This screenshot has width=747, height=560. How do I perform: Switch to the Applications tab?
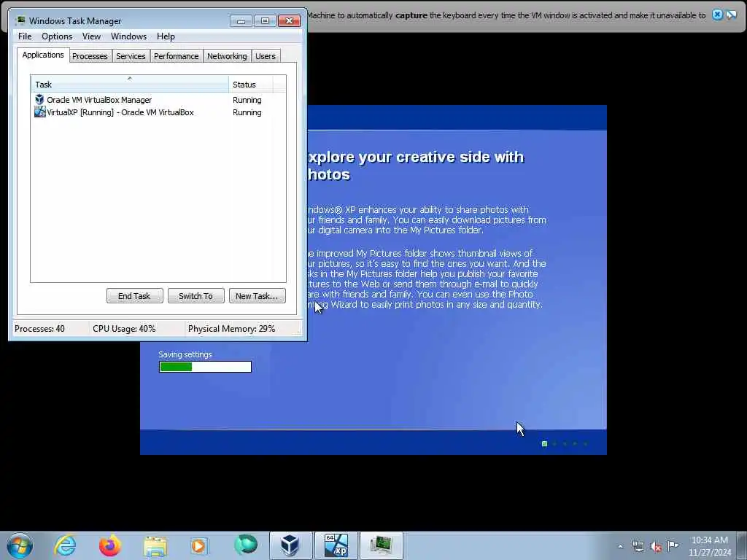click(x=43, y=55)
